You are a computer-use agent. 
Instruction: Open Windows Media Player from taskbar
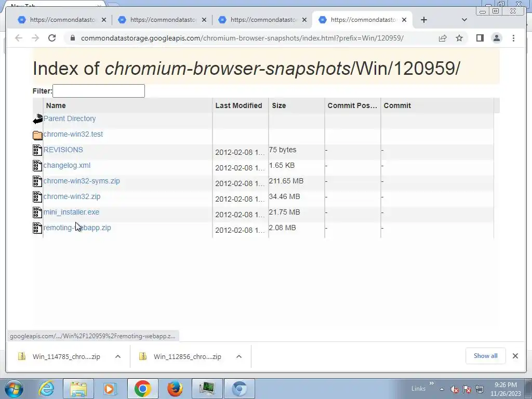[110, 389]
